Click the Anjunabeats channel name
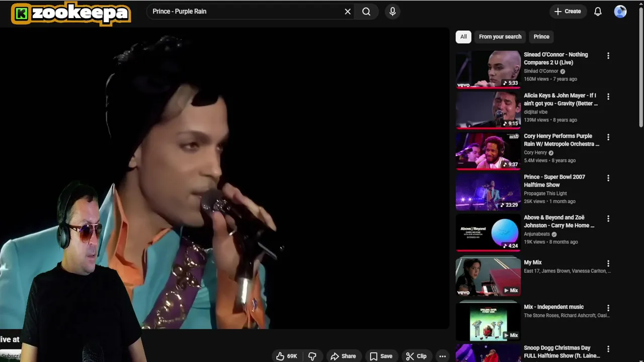Screen dimensions: 644x362 click(537, 234)
